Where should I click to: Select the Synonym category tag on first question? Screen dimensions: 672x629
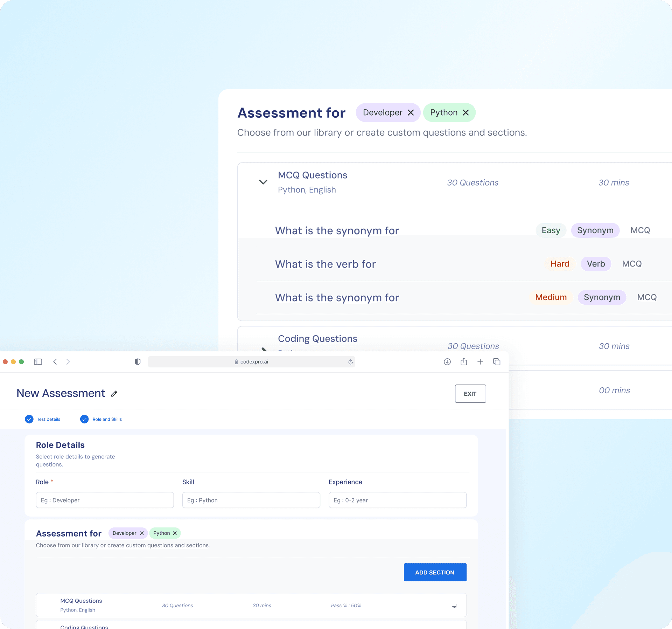(x=595, y=230)
